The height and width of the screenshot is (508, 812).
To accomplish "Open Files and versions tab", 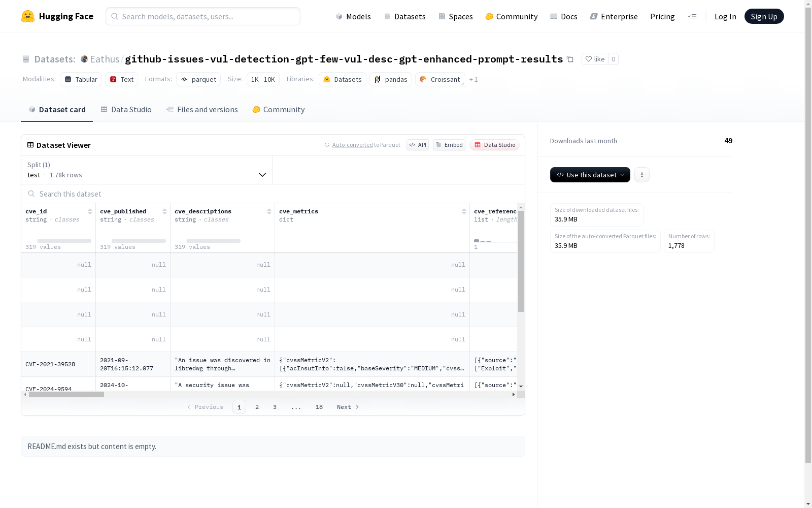I will coord(202,110).
